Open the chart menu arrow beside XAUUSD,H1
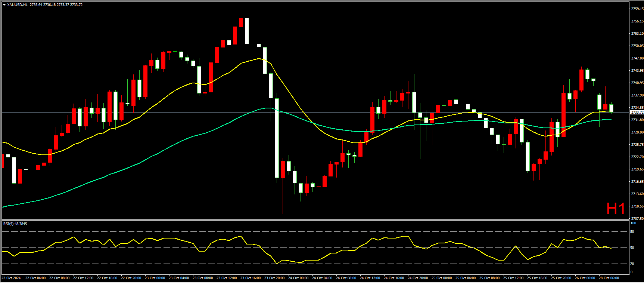Screen dimensions: 644x283 point(4,5)
